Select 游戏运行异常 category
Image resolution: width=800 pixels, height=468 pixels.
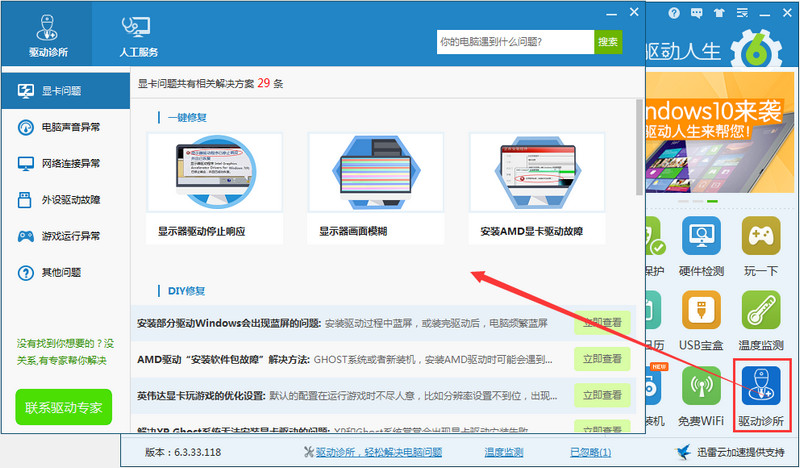[x=65, y=236]
